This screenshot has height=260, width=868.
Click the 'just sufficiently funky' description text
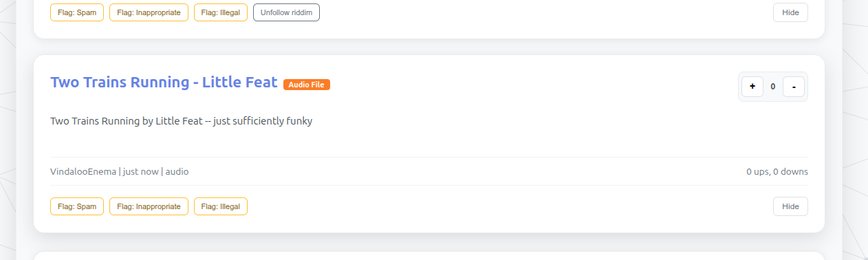263,121
